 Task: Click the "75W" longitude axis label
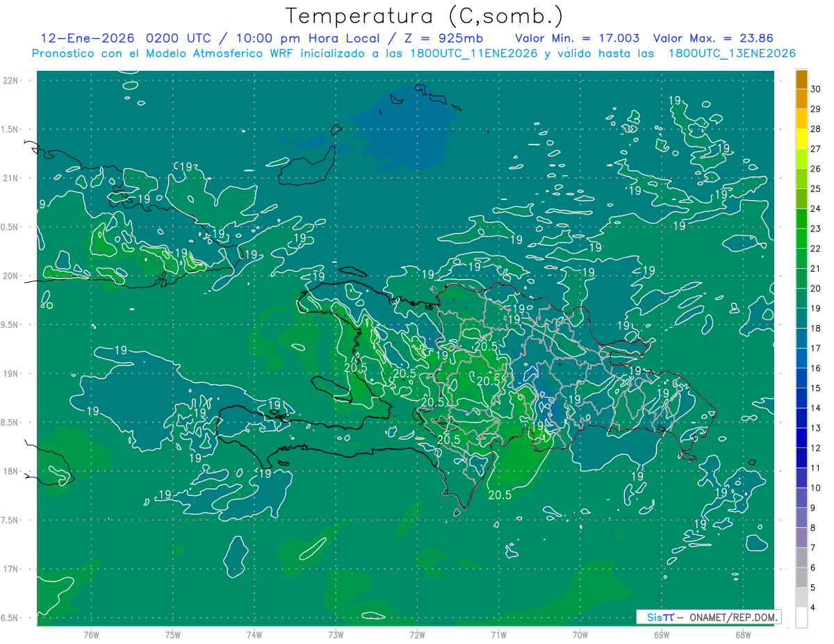(172, 635)
